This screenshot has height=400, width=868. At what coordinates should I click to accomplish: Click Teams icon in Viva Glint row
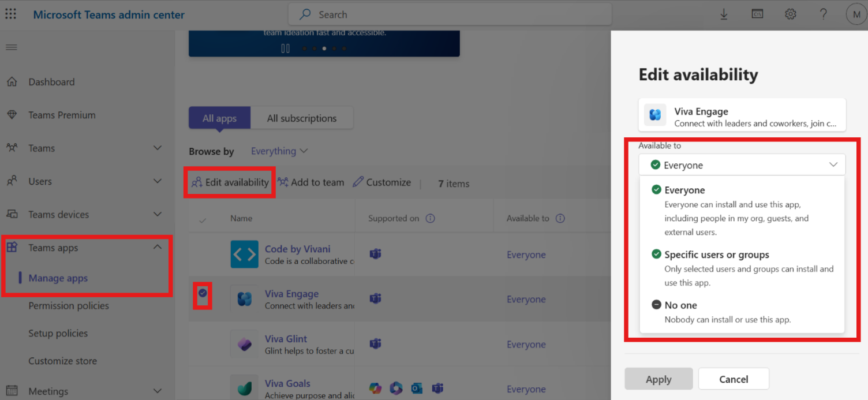pos(376,344)
